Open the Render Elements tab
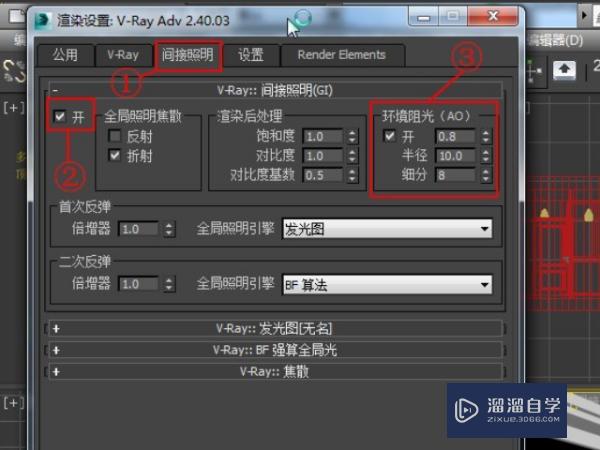This screenshot has height=450, width=600. pos(342,55)
